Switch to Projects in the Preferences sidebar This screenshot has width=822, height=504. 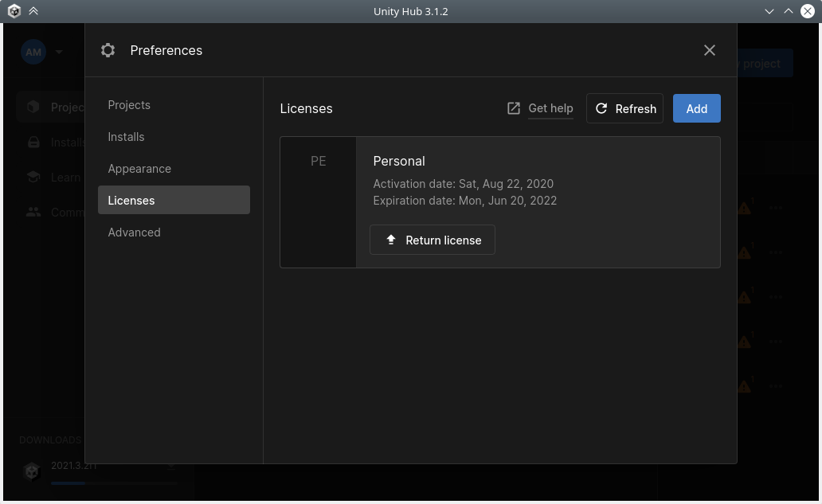point(129,105)
